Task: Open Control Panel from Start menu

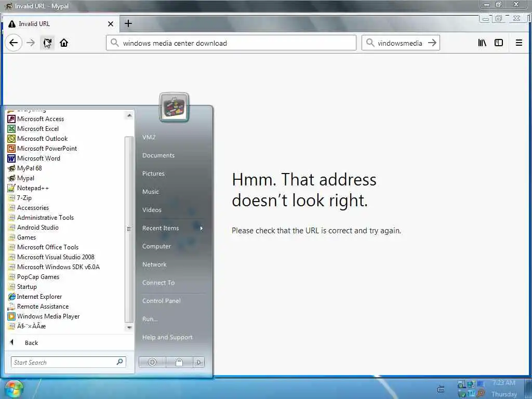Action: (x=162, y=301)
